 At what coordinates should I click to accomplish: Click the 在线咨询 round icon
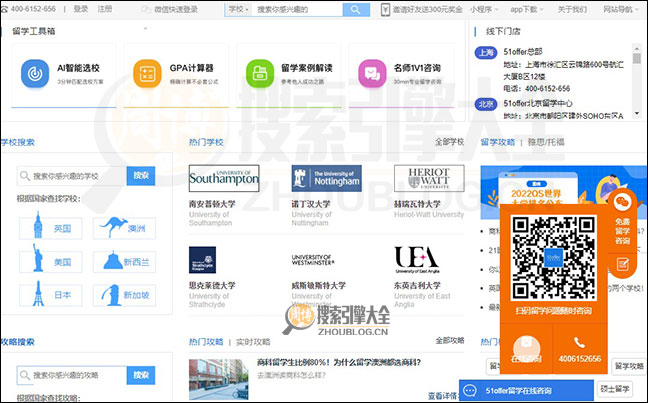[x=526, y=348]
